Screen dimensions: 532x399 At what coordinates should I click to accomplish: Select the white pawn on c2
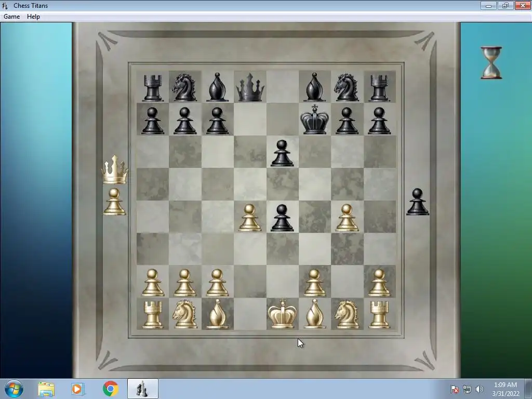[217, 283]
